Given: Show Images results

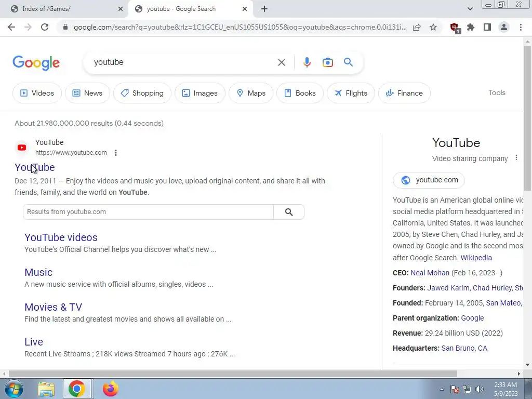Looking at the screenshot, I should (200, 93).
